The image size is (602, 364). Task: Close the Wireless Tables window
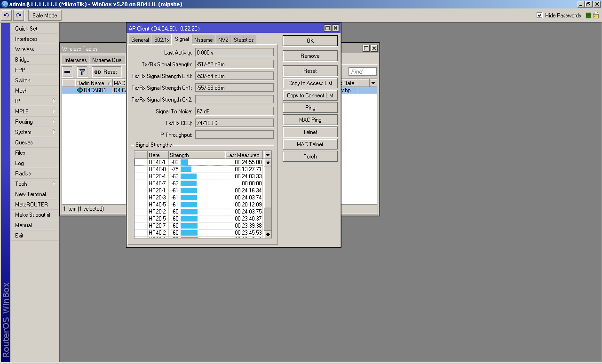pyautogui.click(x=374, y=48)
